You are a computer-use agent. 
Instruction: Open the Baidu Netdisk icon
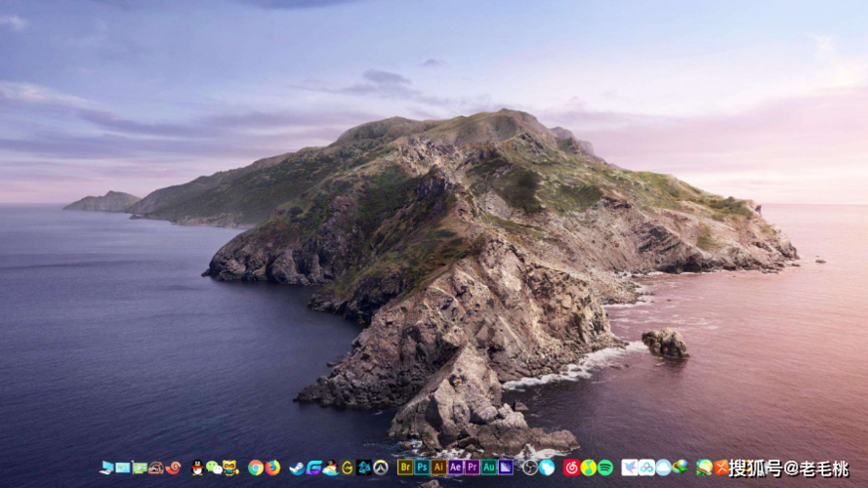coord(646,468)
